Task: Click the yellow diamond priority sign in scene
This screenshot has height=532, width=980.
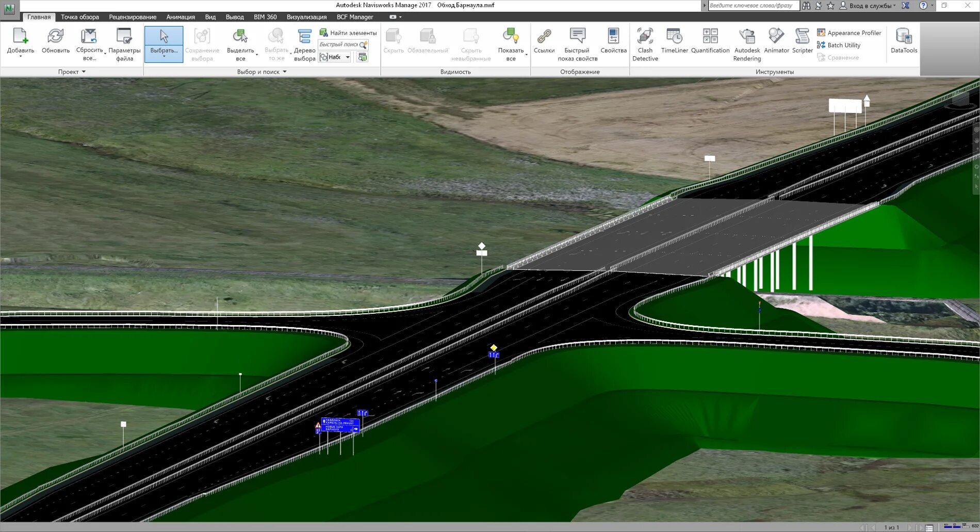Action: tap(494, 348)
